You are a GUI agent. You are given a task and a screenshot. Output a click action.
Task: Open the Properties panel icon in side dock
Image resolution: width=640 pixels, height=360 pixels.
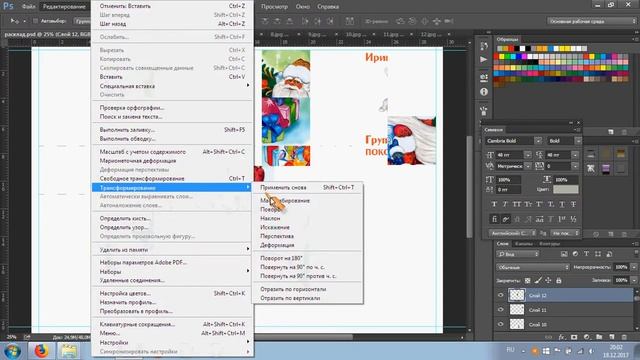point(484,78)
